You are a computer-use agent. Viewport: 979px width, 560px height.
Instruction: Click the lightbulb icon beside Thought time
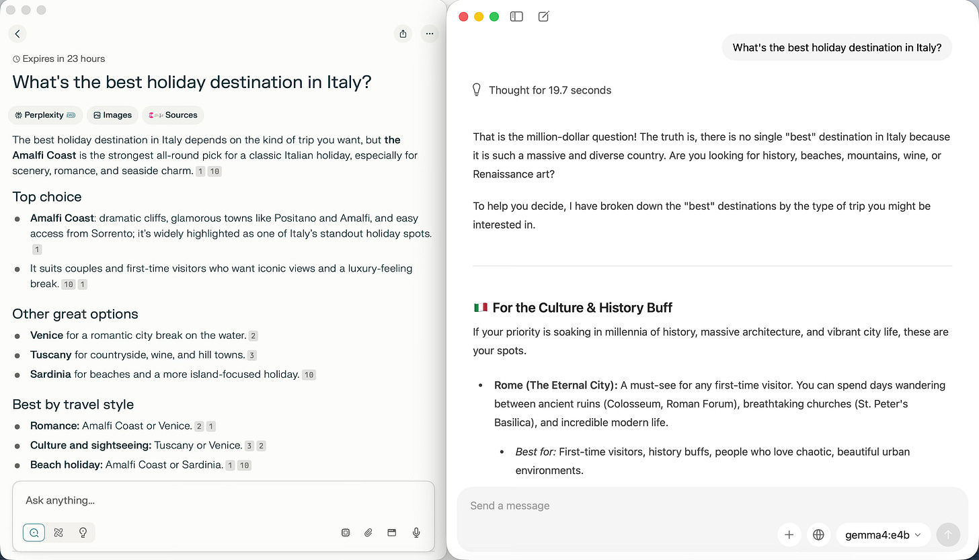(477, 90)
